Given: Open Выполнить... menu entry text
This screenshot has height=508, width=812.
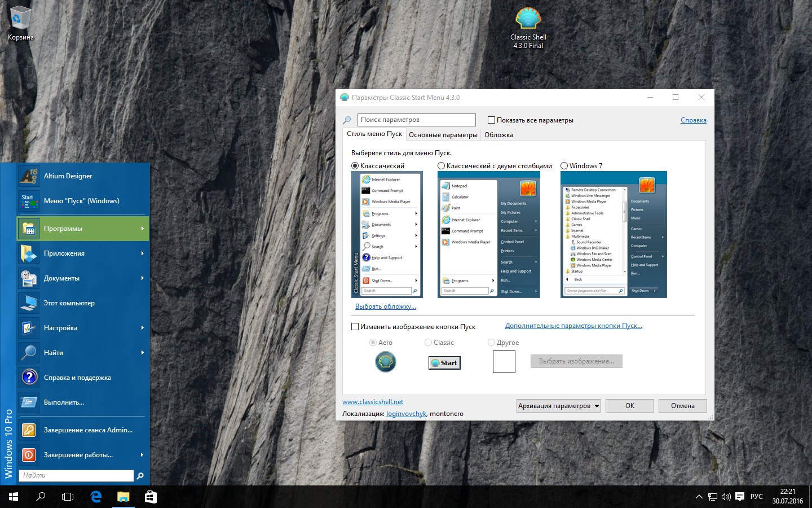Looking at the screenshot, I should tap(64, 402).
